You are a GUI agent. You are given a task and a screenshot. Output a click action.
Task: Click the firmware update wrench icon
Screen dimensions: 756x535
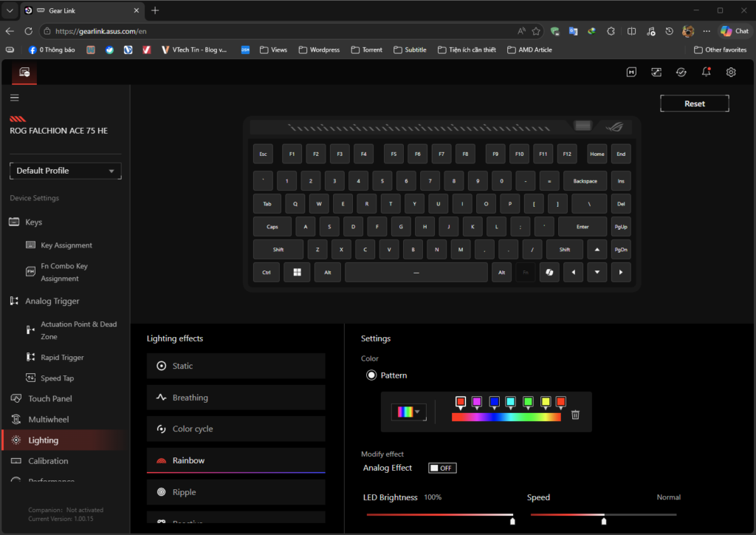(x=656, y=72)
